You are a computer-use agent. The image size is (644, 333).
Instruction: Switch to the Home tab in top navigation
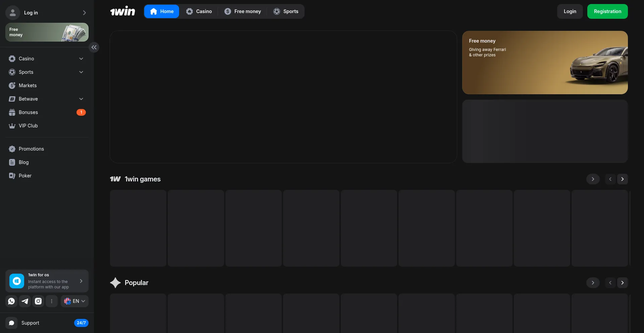162,11
